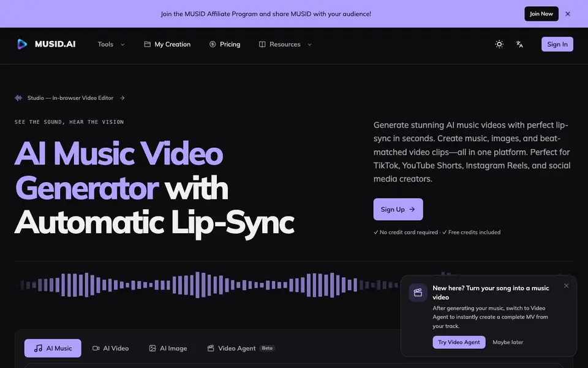This screenshot has height=368, width=588.
Task: Click the arrow icon inside Sign Up
Action: [x=412, y=209]
